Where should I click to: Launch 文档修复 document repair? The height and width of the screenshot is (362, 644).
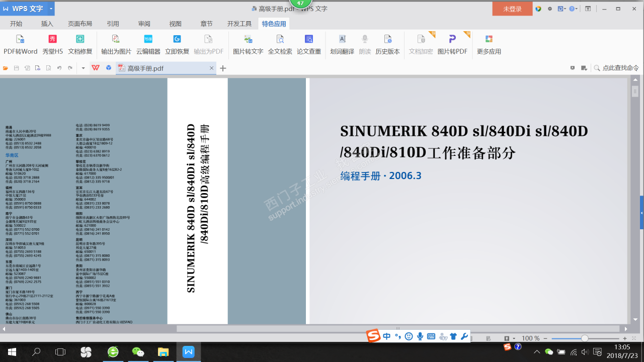click(80, 45)
